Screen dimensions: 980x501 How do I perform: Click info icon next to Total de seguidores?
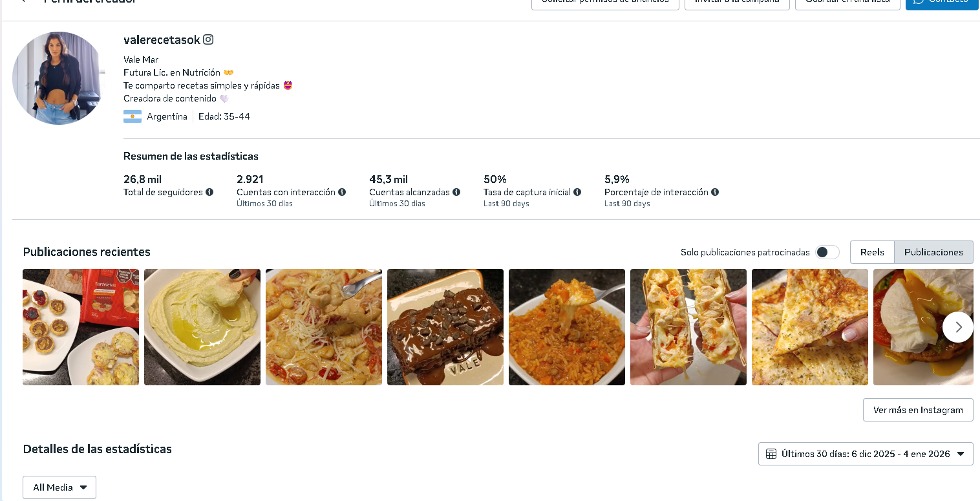click(x=209, y=192)
